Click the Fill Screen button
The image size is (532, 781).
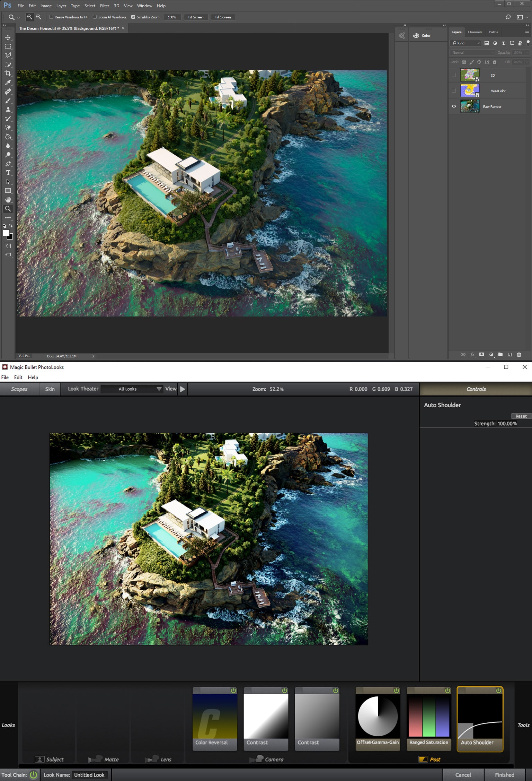coord(223,17)
